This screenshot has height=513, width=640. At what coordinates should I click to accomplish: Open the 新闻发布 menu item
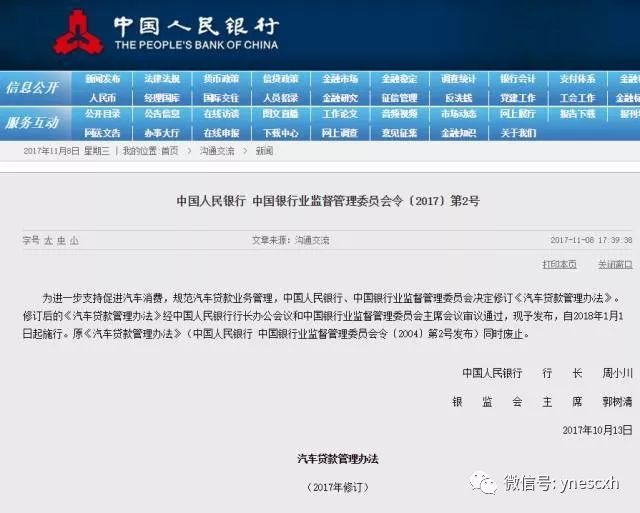pos(103,79)
